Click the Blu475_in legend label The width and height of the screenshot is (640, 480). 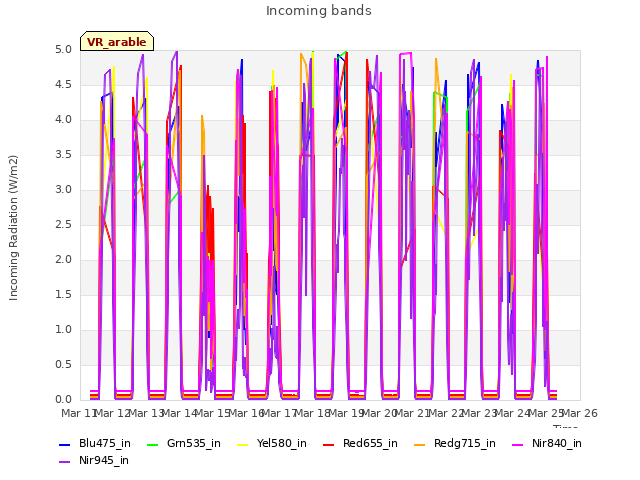(x=105, y=443)
